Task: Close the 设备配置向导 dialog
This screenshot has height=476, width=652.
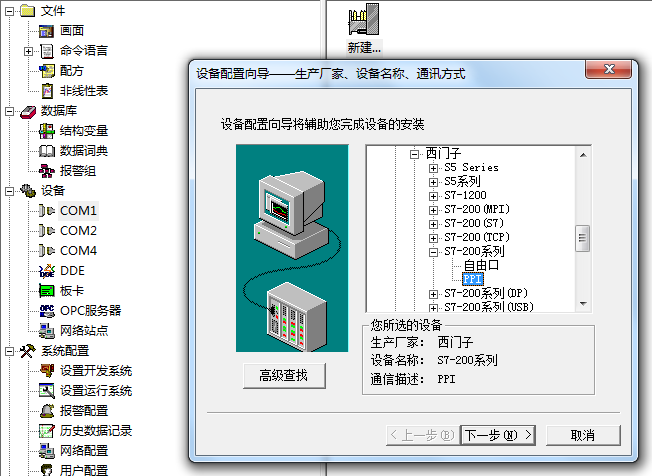Action: pos(609,69)
